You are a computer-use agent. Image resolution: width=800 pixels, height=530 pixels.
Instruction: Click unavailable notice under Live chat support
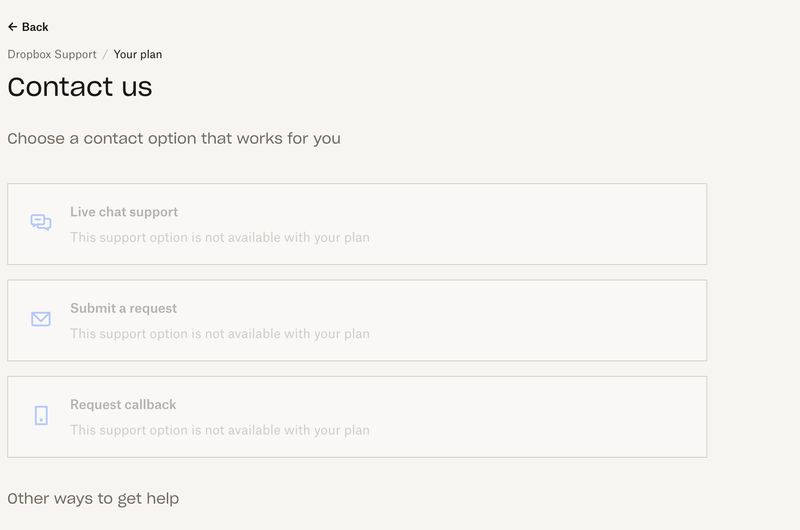[220, 237]
